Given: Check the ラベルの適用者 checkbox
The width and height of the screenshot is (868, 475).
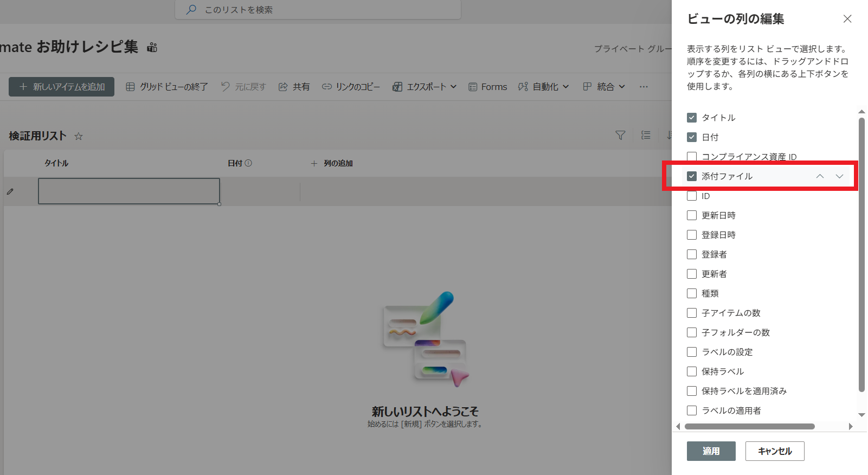Looking at the screenshot, I should pyautogui.click(x=692, y=410).
